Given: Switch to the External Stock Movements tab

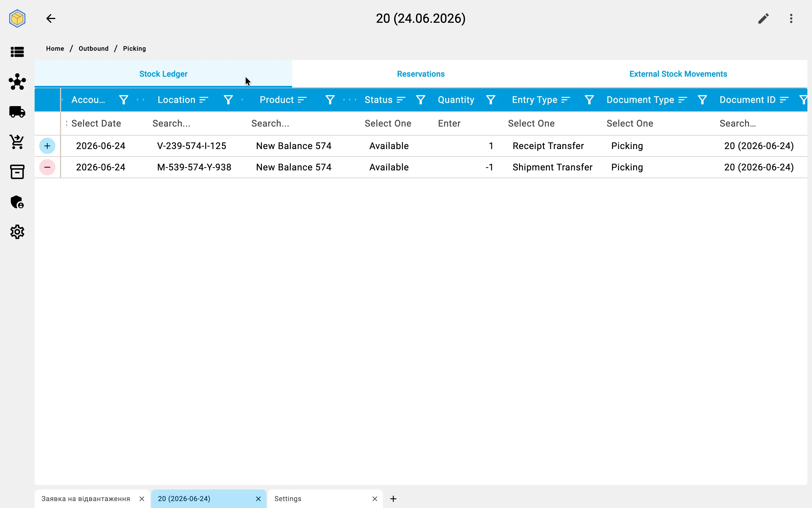Looking at the screenshot, I should point(678,74).
